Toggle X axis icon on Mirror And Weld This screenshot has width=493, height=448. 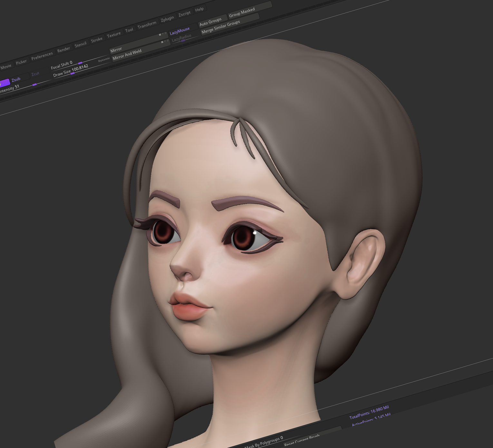[162, 42]
